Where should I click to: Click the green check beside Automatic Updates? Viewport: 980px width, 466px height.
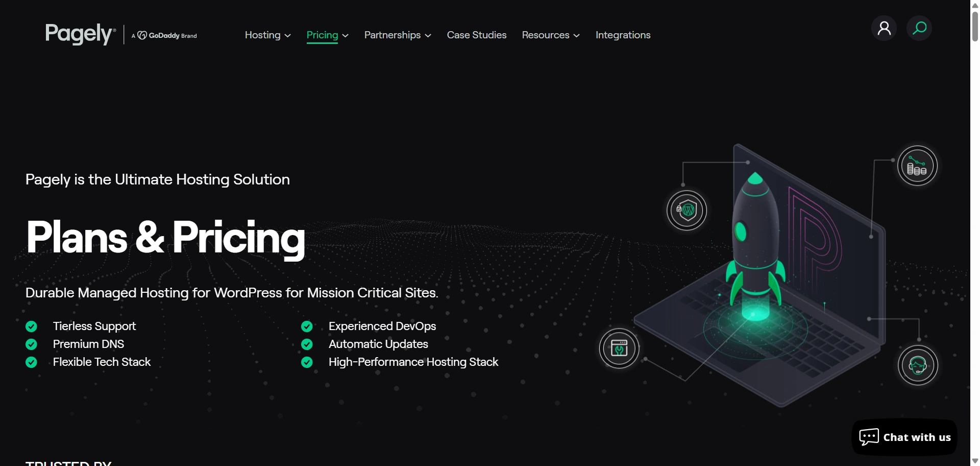tap(307, 344)
